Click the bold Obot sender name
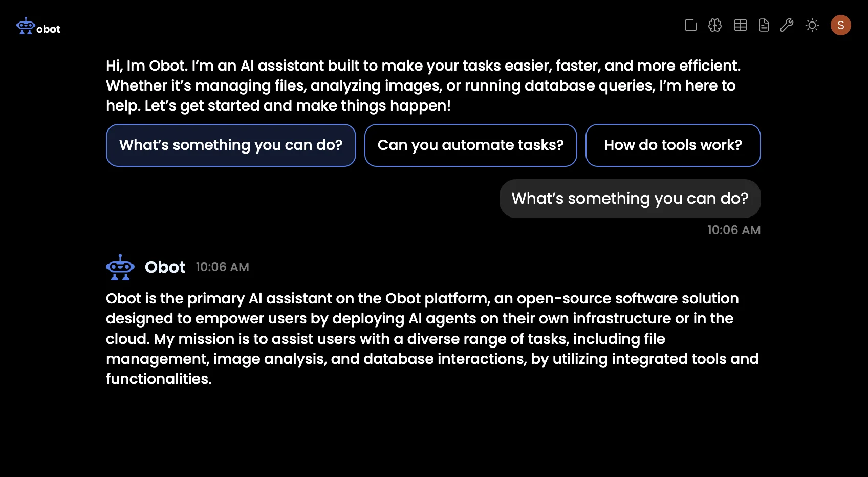868x477 pixels. pyautogui.click(x=165, y=267)
